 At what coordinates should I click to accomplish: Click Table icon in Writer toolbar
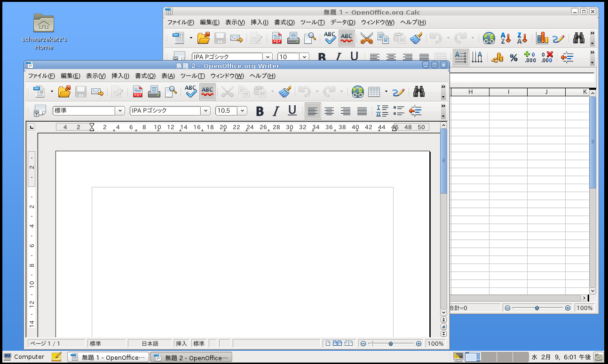[374, 91]
